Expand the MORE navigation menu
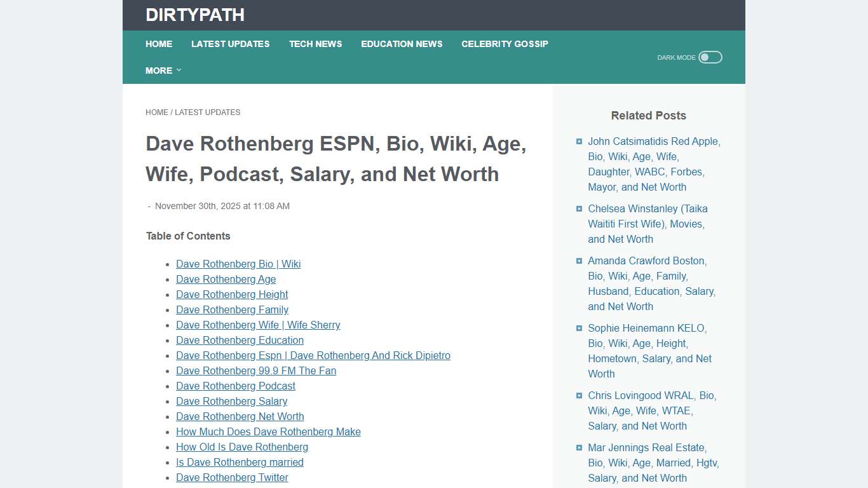 [163, 71]
